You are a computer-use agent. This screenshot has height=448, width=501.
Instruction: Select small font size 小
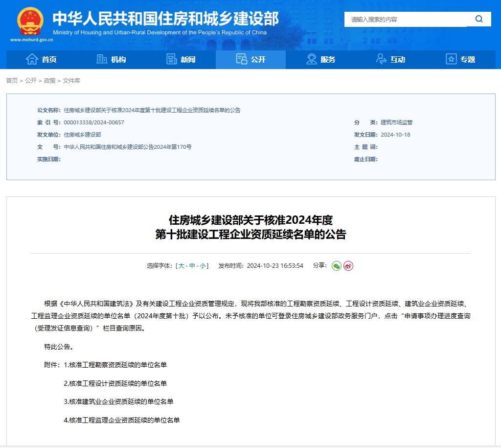(203, 266)
